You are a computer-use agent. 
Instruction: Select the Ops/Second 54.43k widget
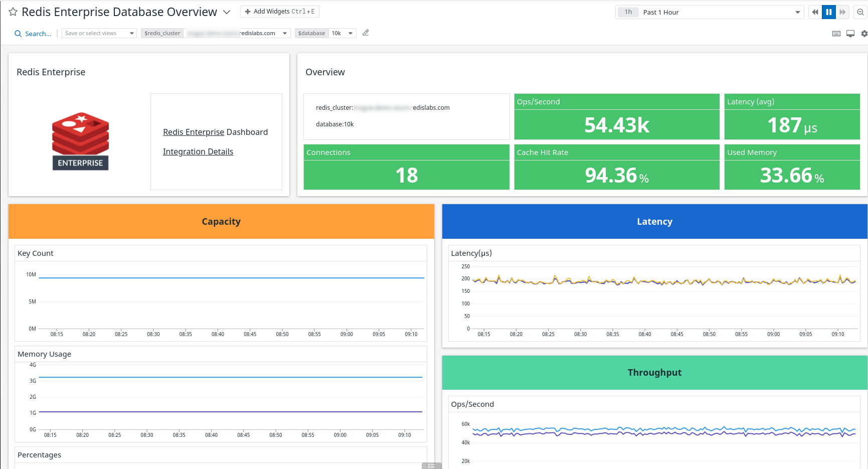pyautogui.click(x=617, y=116)
